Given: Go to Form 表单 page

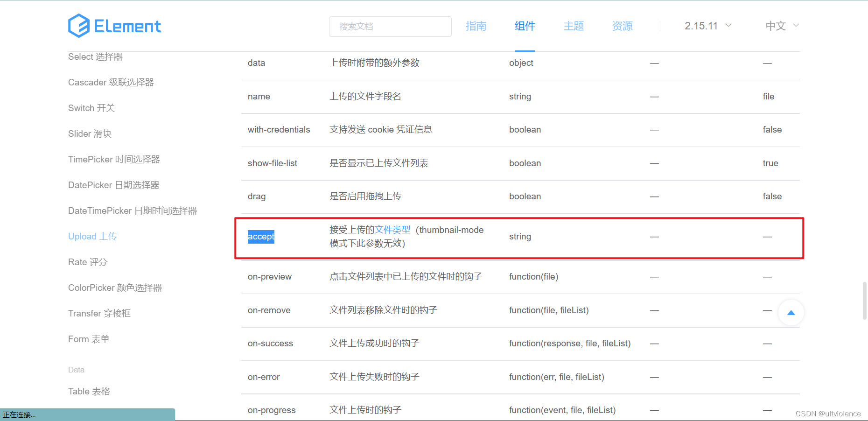Looking at the screenshot, I should 89,339.
